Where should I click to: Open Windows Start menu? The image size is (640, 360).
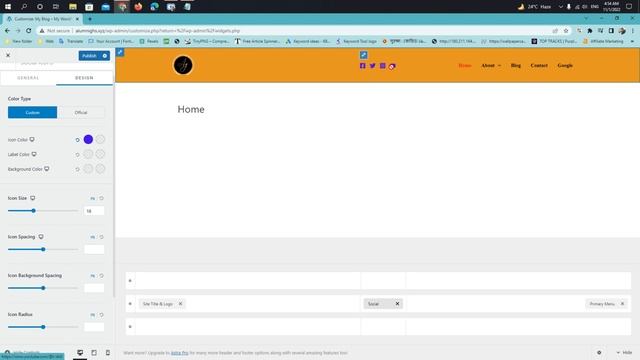pos(8,7)
